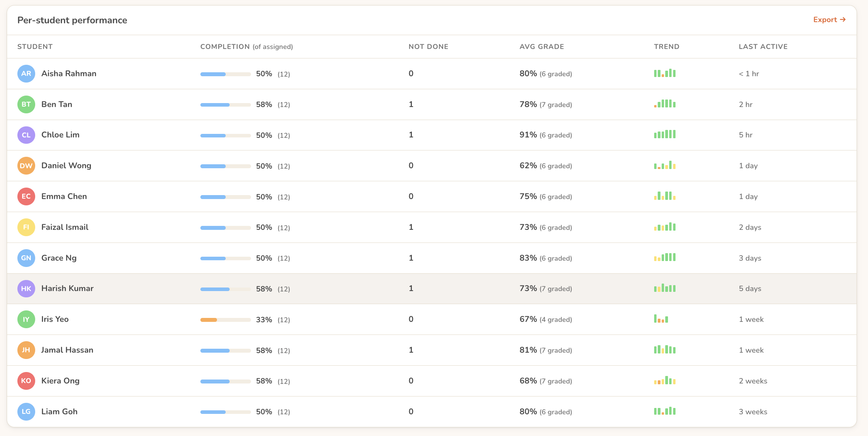Click the 'Per-student performance' heading
Image resolution: width=868 pixels, height=436 pixels.
[x=72, y=20]
